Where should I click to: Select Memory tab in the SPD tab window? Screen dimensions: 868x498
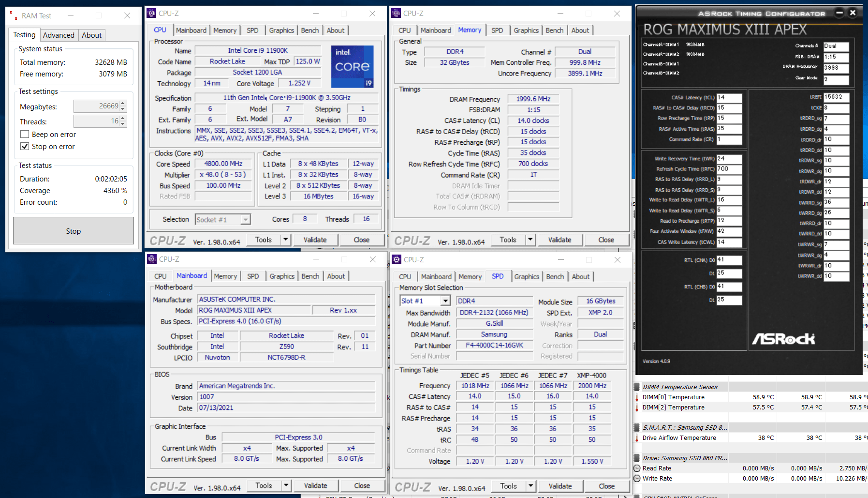pos(470,276)
